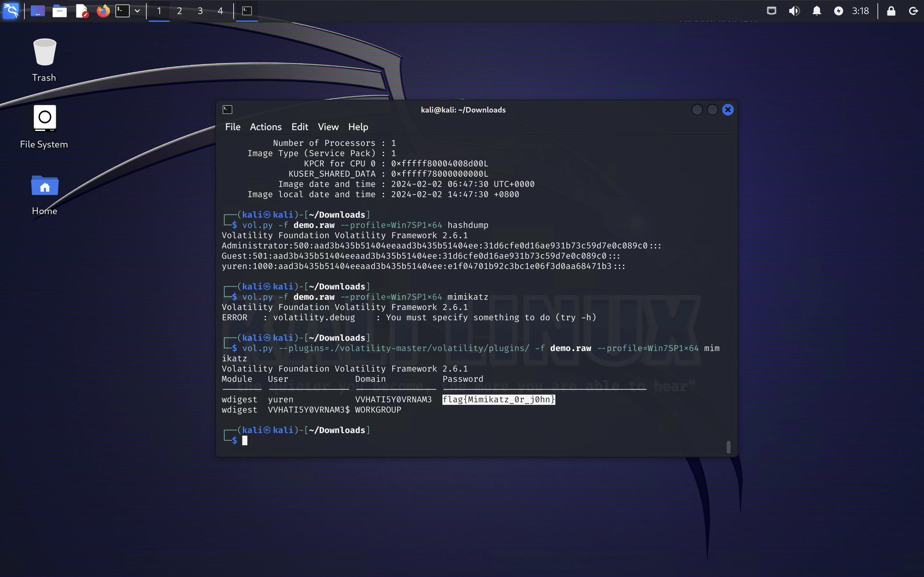The width and height of the screenshot is (924, 577).
Task: Open the terminal's File menu
Action: click(233, 127)
